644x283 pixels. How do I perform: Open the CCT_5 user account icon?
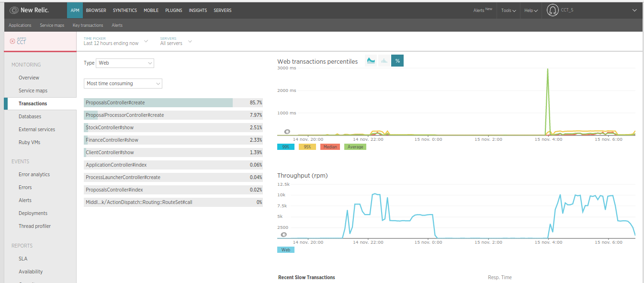click(553, 10)
